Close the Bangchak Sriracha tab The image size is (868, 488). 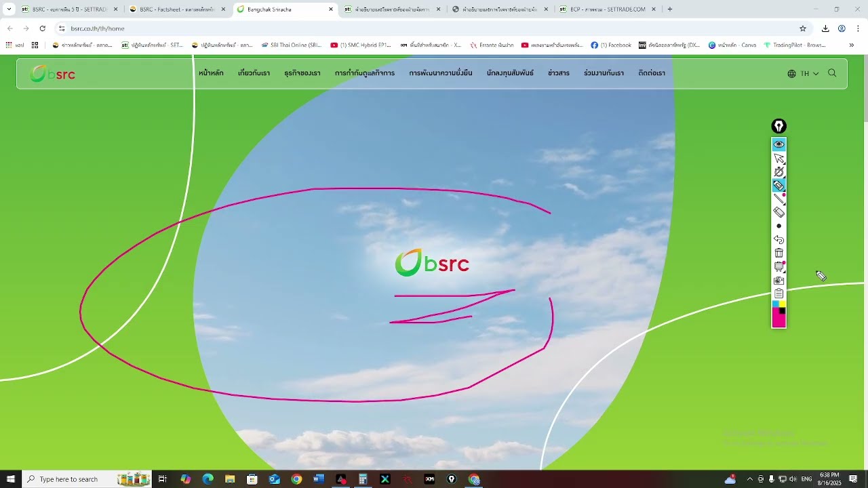pos(331,9)
